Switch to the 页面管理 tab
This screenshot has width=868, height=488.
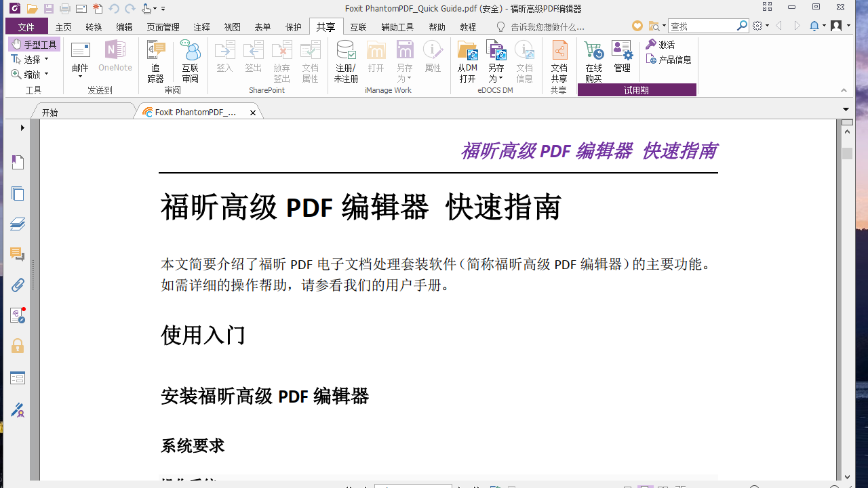pos(163,27)
